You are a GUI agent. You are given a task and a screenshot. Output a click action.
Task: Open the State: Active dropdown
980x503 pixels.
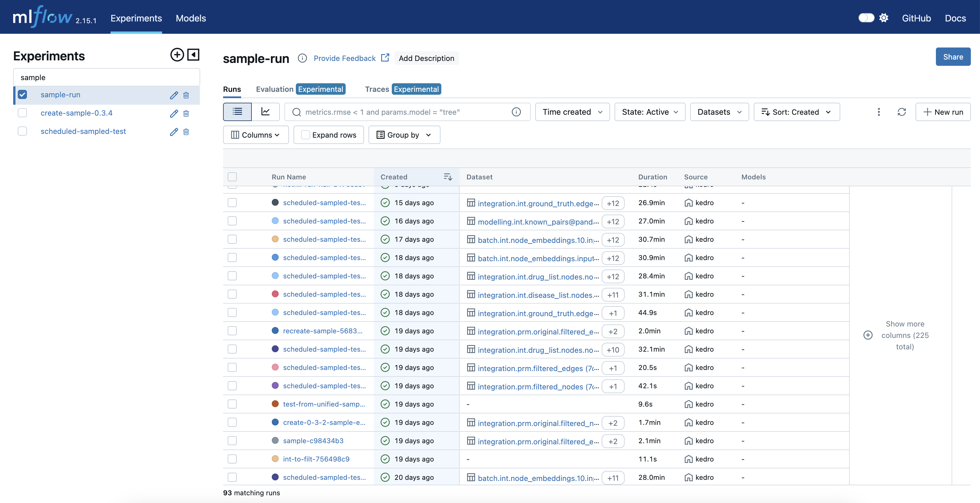click(x=650, y=112)
